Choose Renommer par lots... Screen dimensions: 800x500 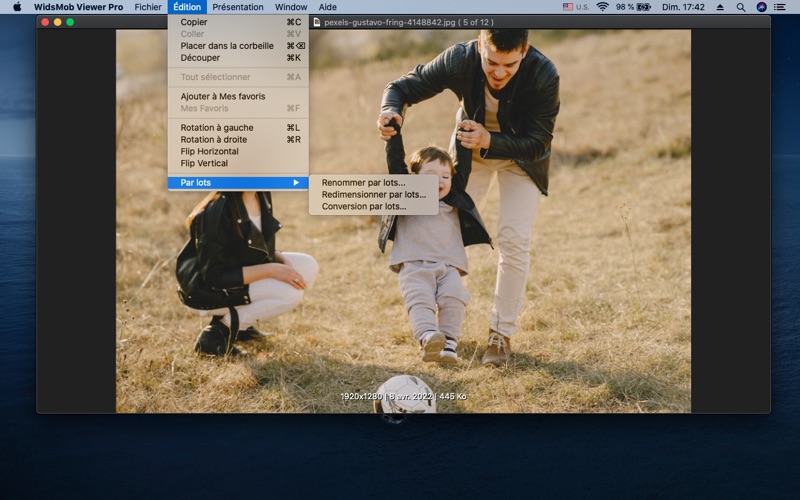pos(373,183)
